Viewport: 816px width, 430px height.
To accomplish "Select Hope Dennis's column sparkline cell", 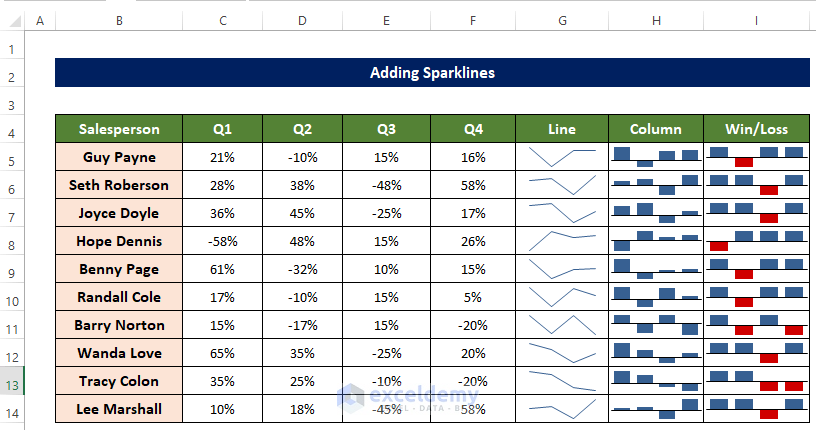I will pyautogui.click(x=656, y=241).
